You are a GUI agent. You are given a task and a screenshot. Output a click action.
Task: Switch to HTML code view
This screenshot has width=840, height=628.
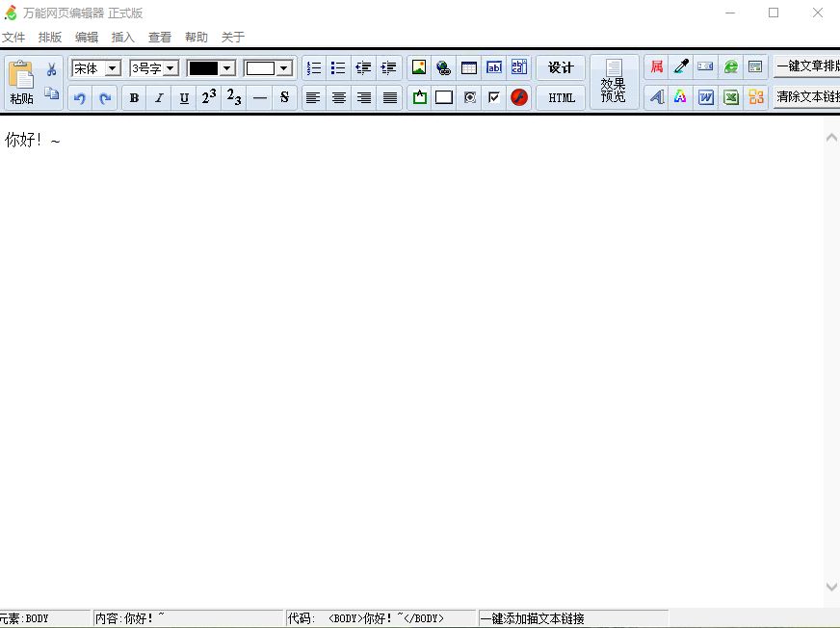click(x=561, y=97)
